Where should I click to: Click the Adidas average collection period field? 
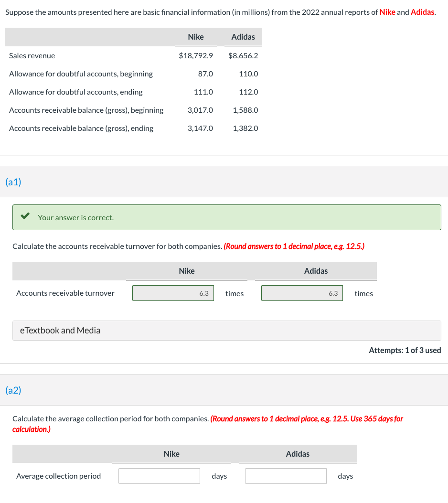[286, 476]
